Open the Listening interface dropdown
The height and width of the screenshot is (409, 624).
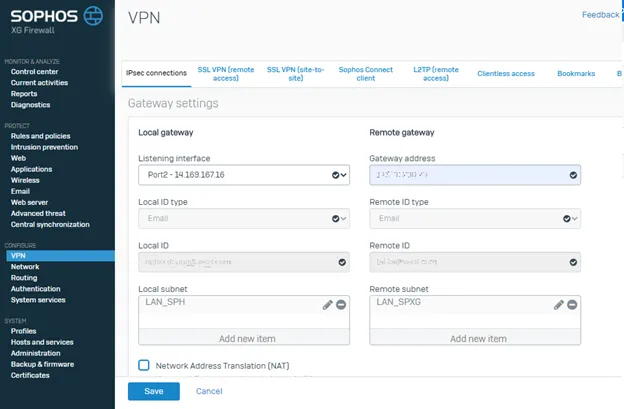243,175
